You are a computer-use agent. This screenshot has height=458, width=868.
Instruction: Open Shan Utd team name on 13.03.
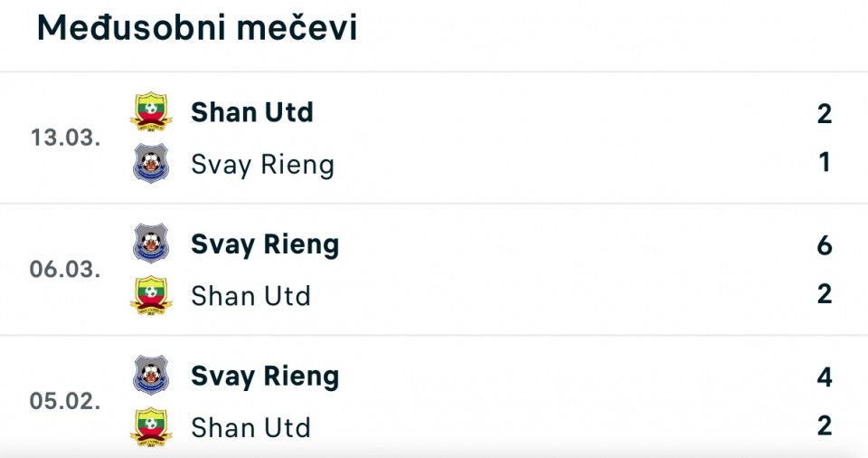pos(252,112)
